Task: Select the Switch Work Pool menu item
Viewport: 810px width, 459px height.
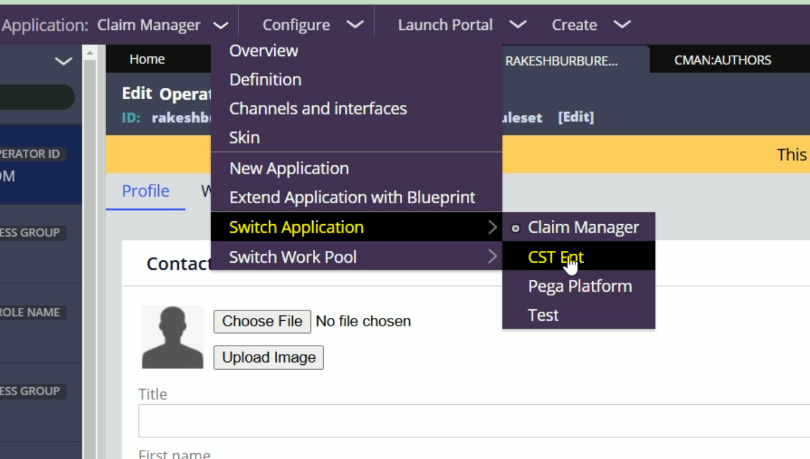Action: [x=356, y=257]
